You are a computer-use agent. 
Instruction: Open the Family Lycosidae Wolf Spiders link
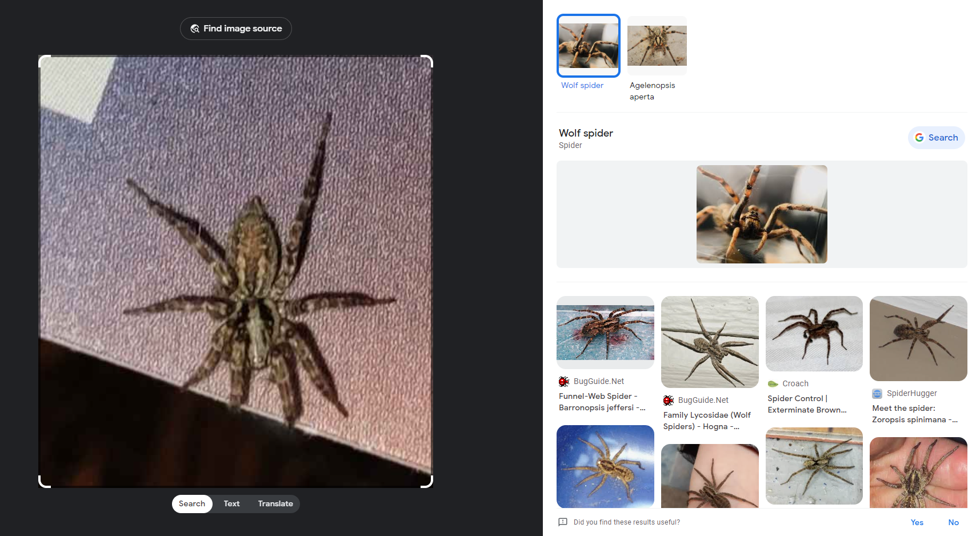pos(707,421)
